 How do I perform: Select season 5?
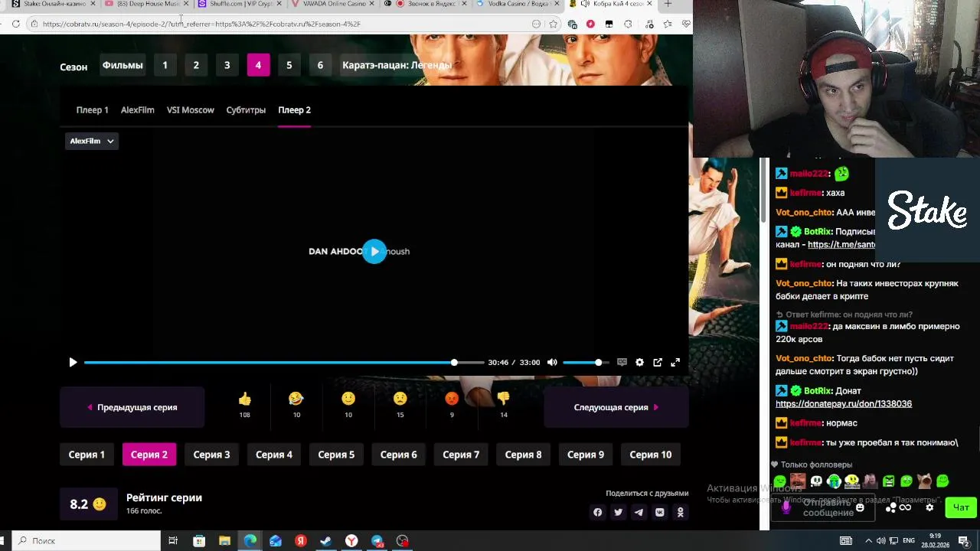[289, 65]
